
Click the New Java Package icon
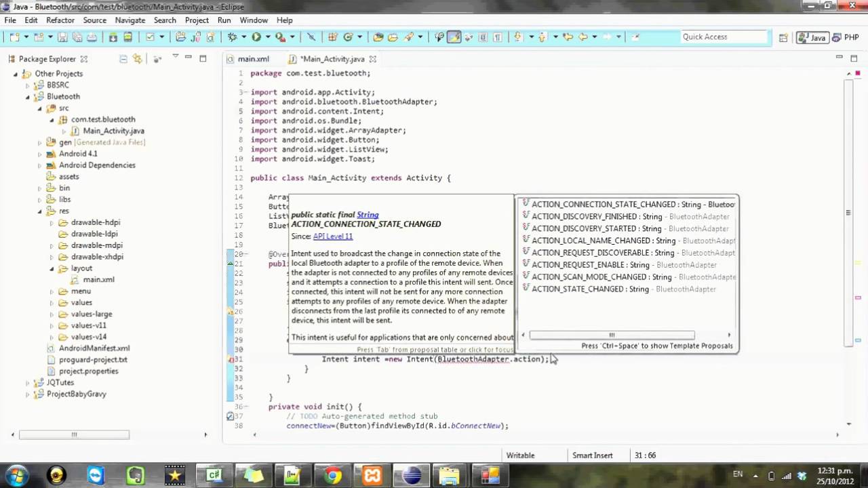pyautogui.click(x=332, y=37)
